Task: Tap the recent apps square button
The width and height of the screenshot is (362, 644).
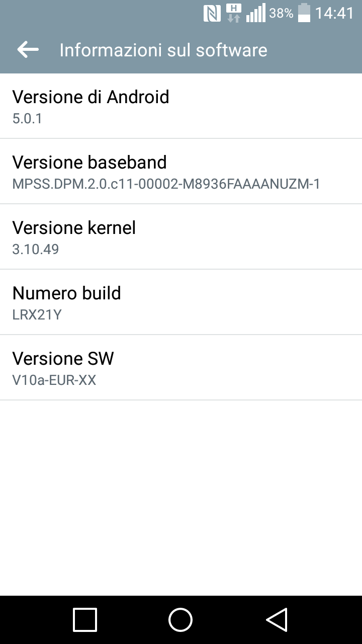Action: (x=84, y=619)
